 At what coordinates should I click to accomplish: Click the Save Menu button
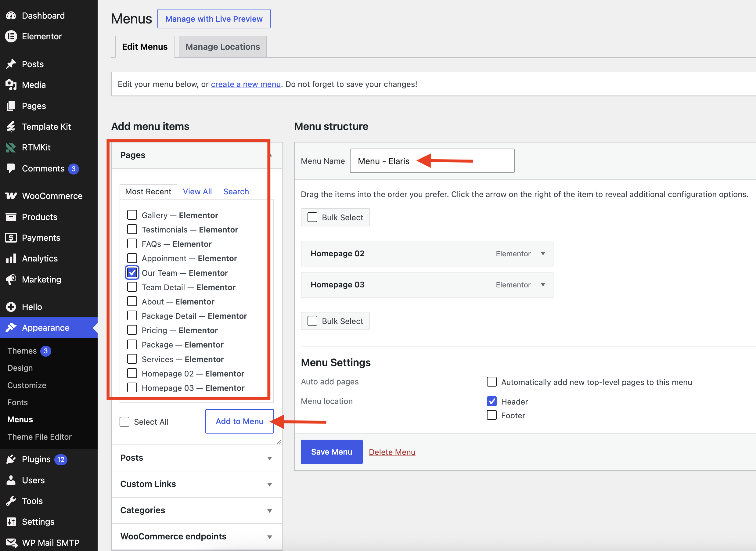[x=332, y=452]
